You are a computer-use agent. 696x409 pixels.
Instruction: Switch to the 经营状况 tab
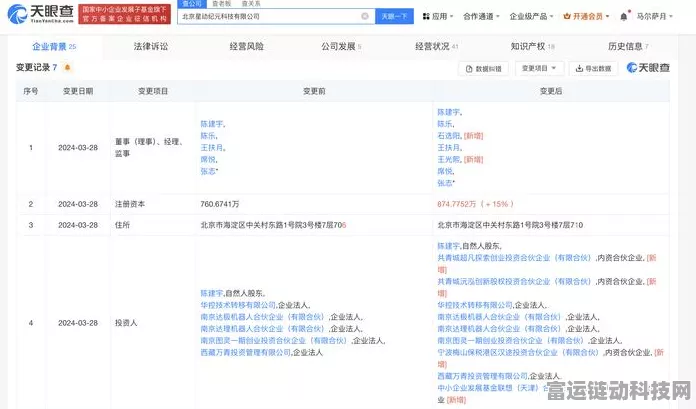click(436, 46)
